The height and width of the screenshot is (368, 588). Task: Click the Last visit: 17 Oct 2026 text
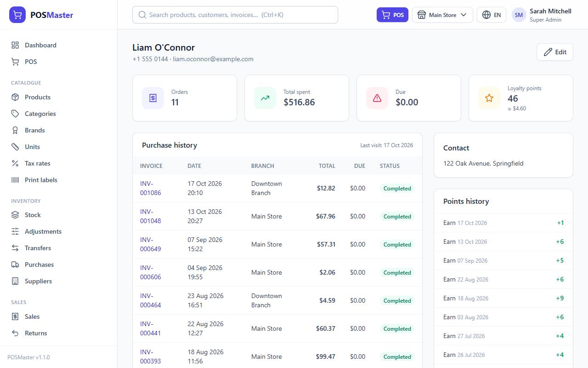pyautogui.click(x=386, y=145)
